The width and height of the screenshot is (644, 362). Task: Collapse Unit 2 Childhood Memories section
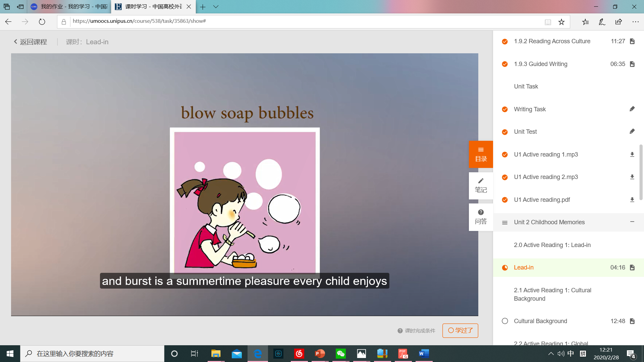click(632, 222)
